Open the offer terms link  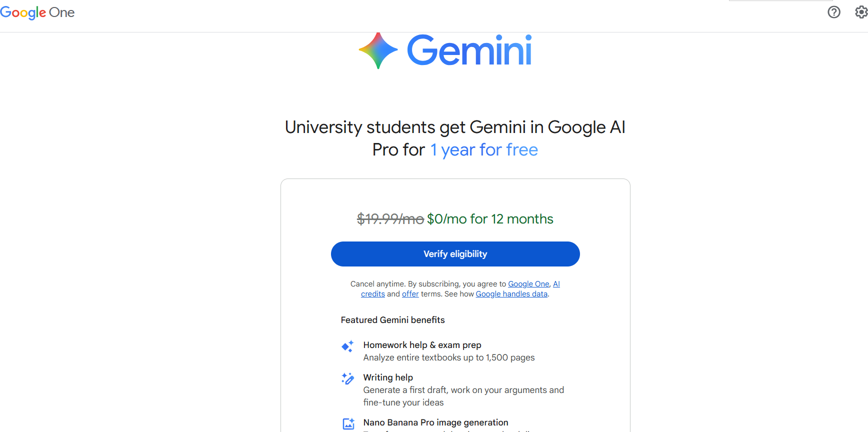(x=410, y=294)
